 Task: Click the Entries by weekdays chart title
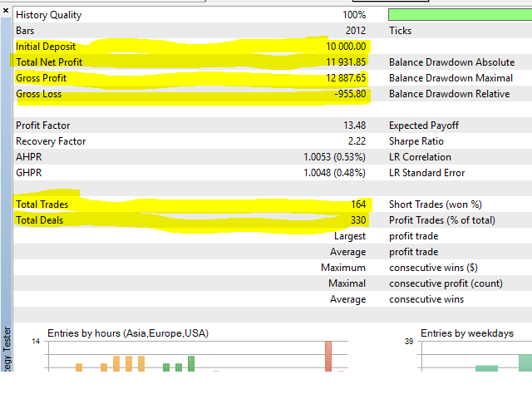coord(466,333)
